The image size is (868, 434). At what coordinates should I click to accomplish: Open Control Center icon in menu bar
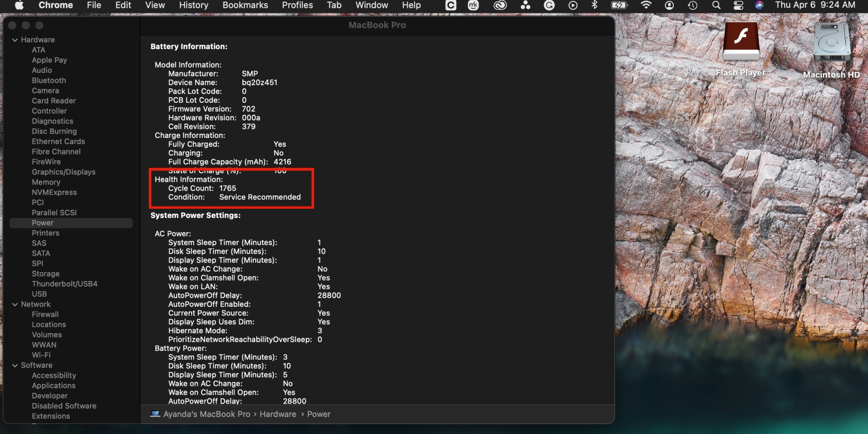tap(738, 5)
